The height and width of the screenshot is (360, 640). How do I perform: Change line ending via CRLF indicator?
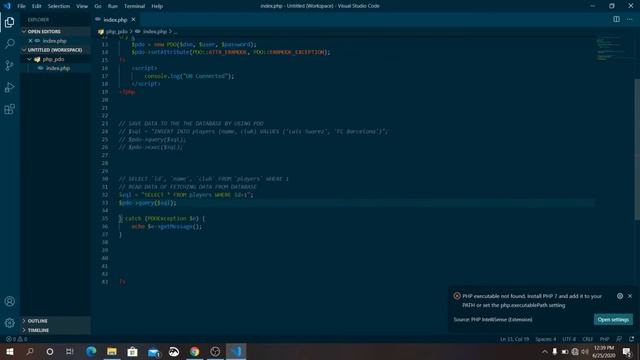click(587, 339)
